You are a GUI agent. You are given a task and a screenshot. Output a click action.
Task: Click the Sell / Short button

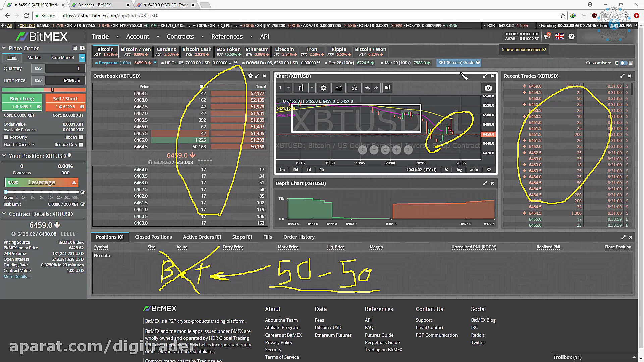(x=65, y=102)
